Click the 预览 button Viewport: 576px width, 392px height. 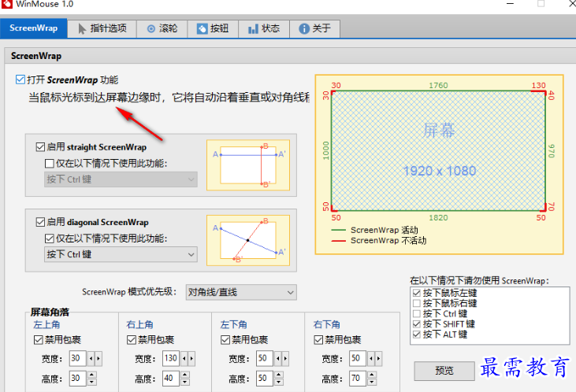[x=444, y=371]
